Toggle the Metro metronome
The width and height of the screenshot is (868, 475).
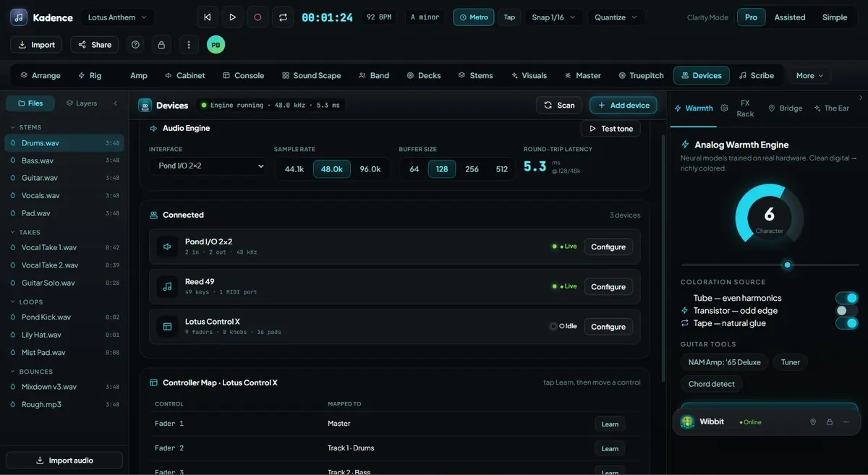pyautogui.click(x=474, y=17)
